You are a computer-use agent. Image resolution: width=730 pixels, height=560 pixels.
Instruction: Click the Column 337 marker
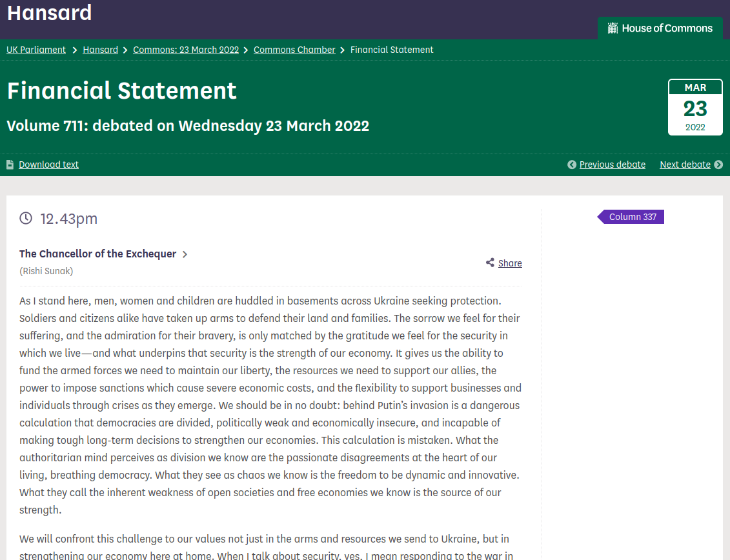click(631, 217)
